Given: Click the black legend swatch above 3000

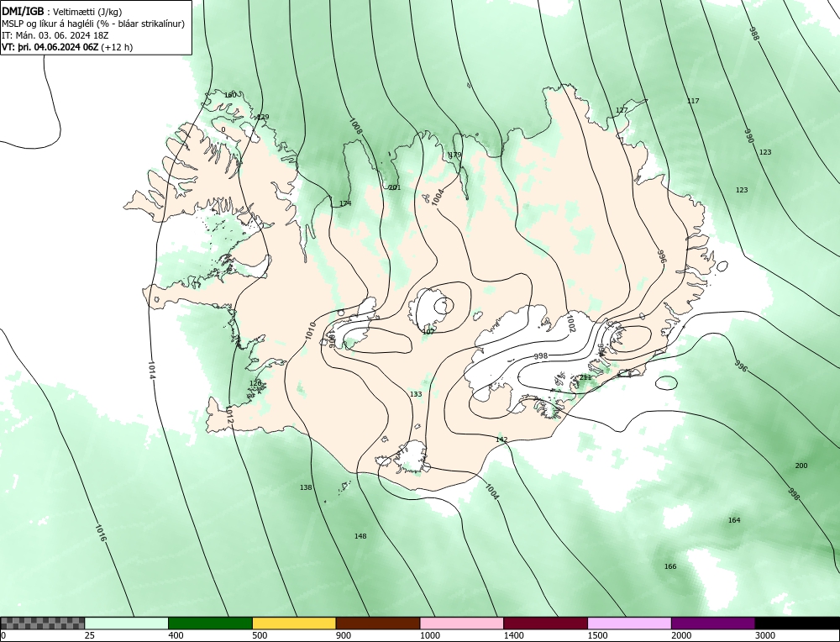Looking at the screenshot, I should click(x=798, y=623).
